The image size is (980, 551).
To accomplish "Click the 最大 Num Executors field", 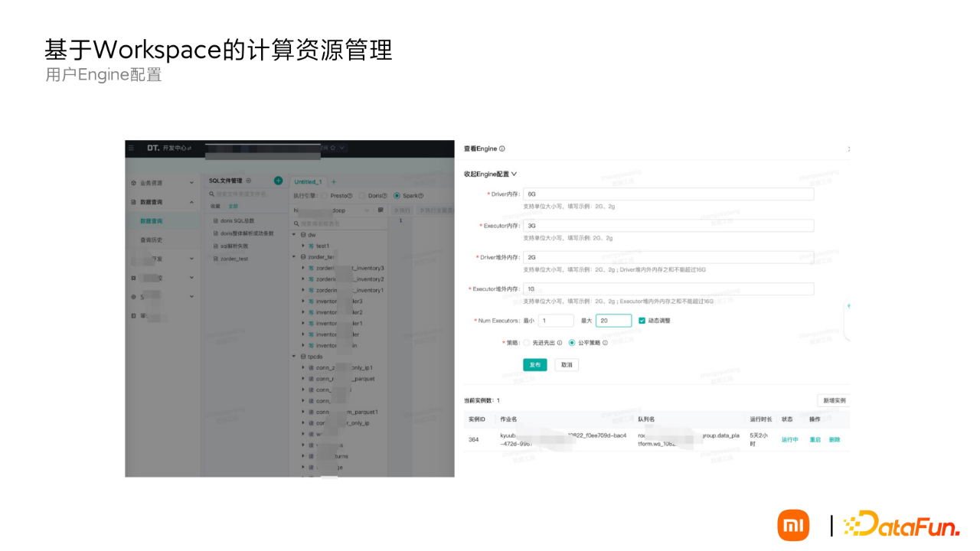I will point(614,321).
